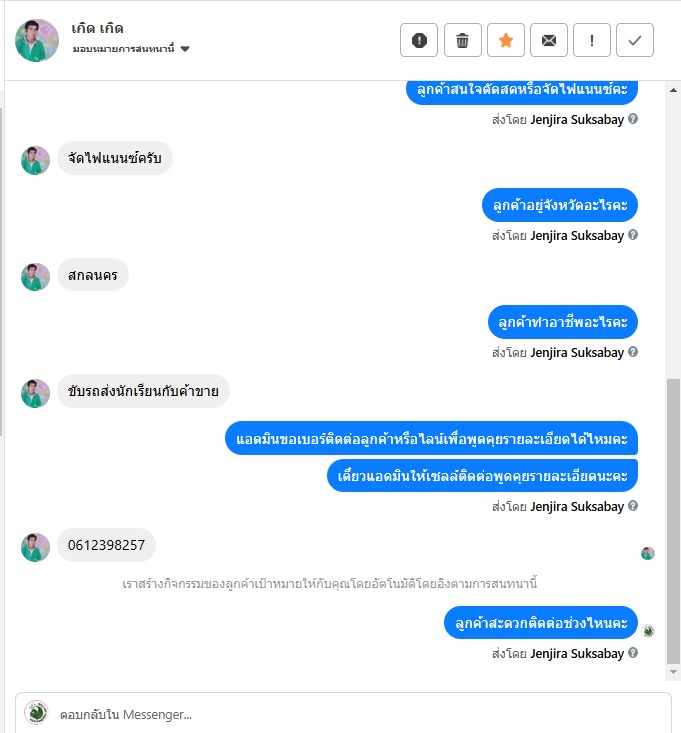
Task: Mark conversation done with checkmark button
Action: [x=635, y=40]
